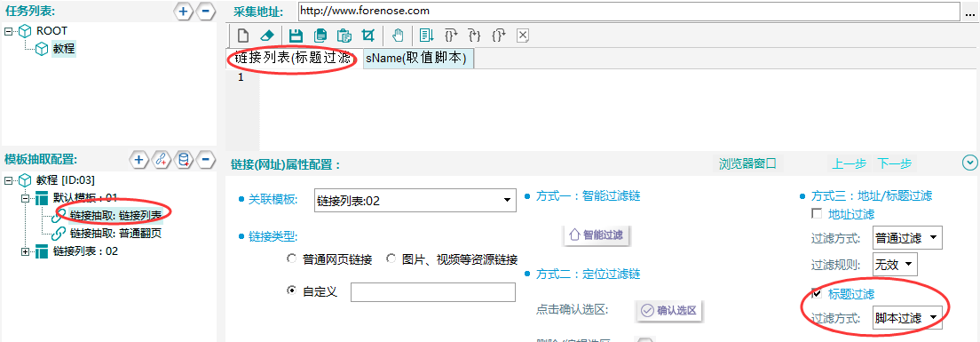
Task: Go to next step with 下一步
Action: point(895,163)
